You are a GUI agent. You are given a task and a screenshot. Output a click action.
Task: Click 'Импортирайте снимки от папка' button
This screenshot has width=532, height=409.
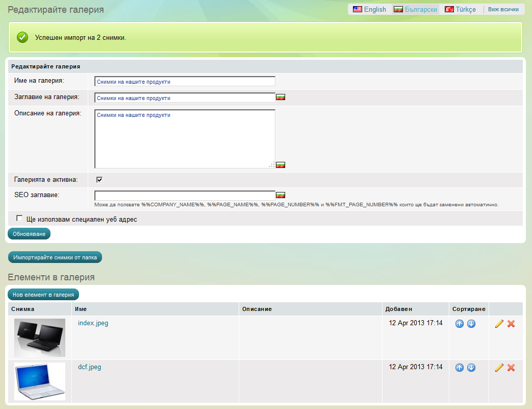click(x=55, y=257)
